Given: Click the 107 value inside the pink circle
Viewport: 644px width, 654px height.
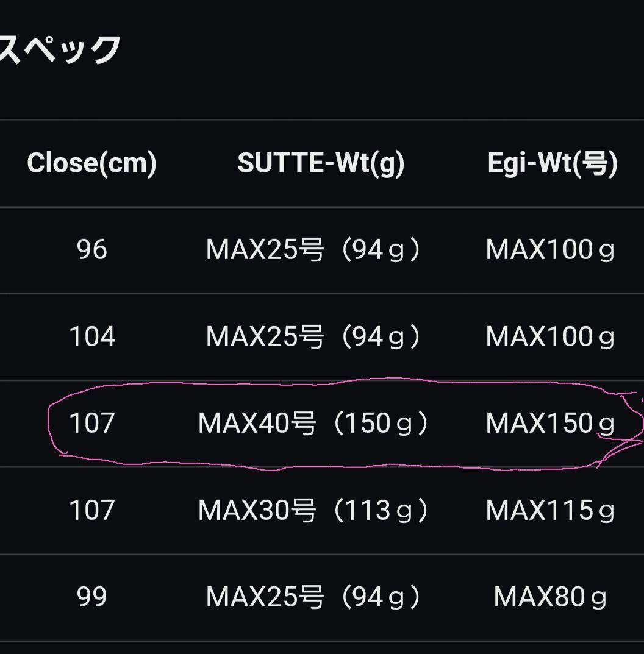Looking at the screenshot, I should [x=91, y=424].
